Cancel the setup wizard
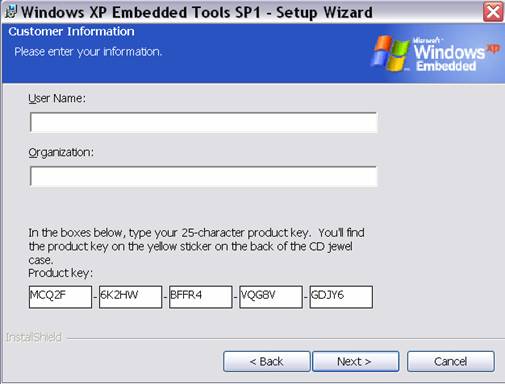505x384 pixels. coord(451,361)
